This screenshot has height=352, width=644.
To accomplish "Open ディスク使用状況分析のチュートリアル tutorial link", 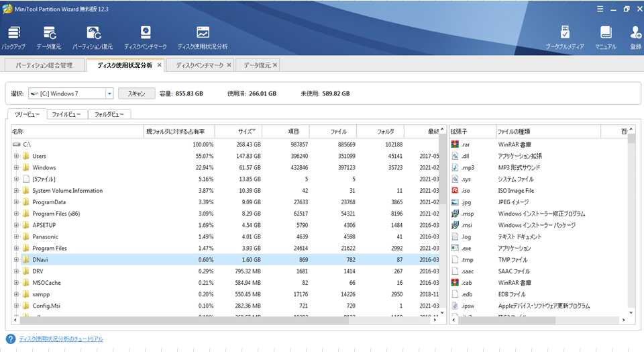I will point(61,339).
